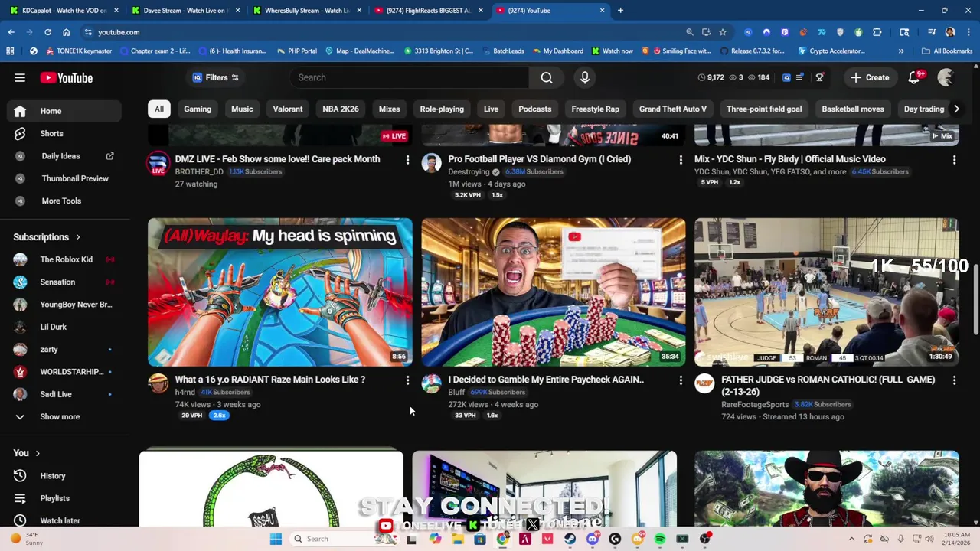Viewport: 980px width, 551px height.
Task: Open Lil Durk subscription channel
Action: 64,327
